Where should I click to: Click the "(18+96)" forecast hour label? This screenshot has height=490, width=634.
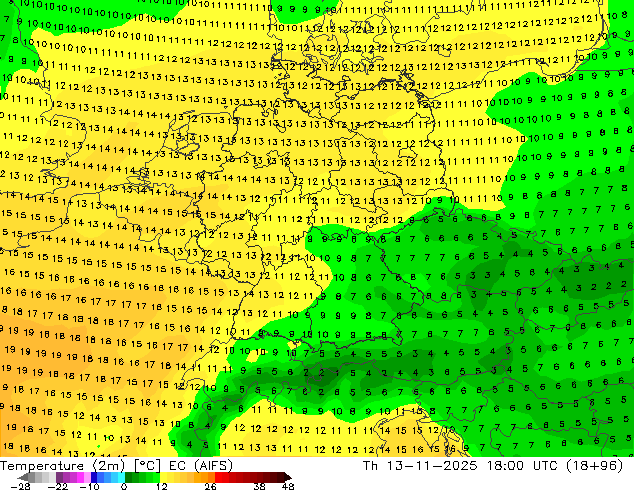click(596, 466)
